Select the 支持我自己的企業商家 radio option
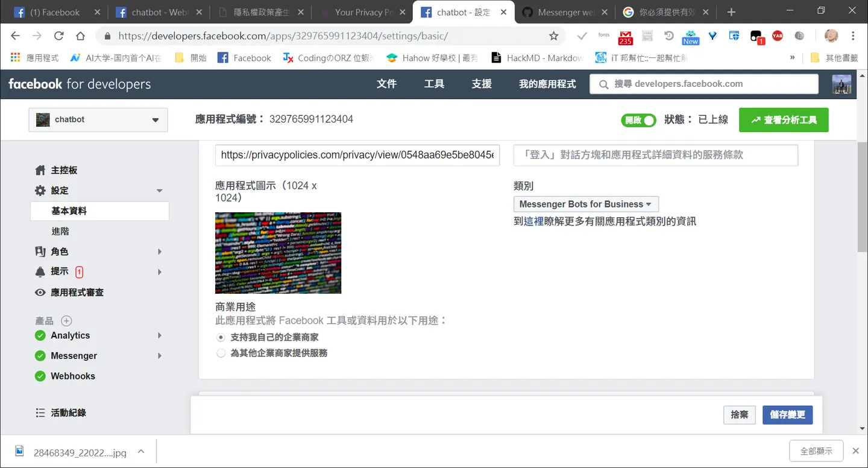The width and height of the screenshot is (868, 468). pyautogui.click(x=221, y=337)
